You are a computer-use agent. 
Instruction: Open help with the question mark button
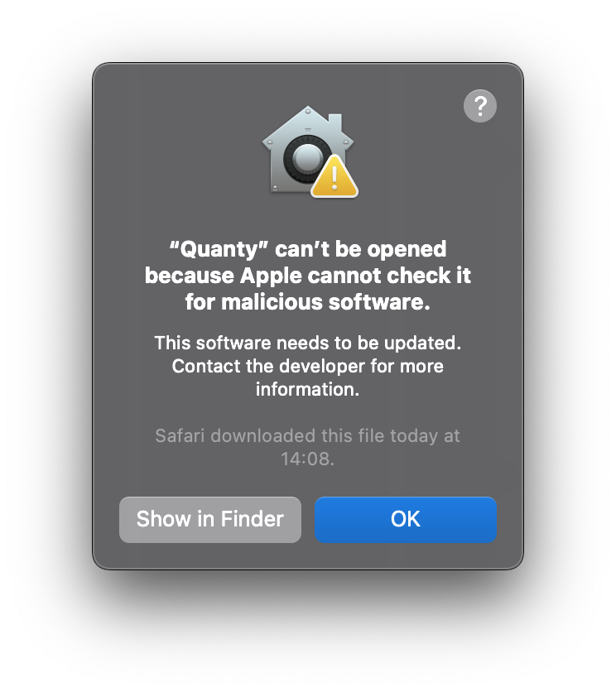[x=480, y=106]
